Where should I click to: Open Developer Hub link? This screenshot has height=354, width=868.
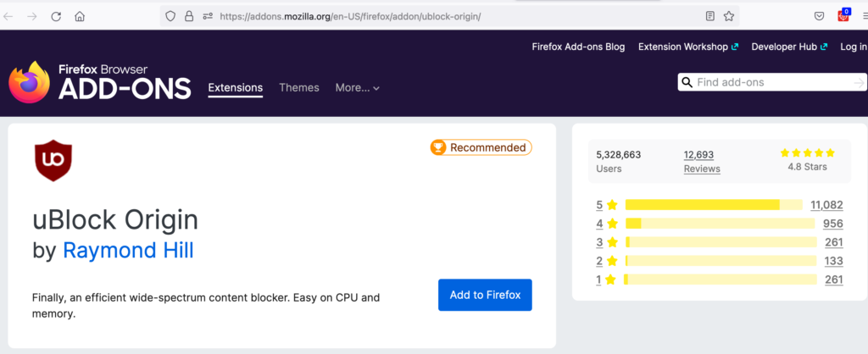[789, 47]
